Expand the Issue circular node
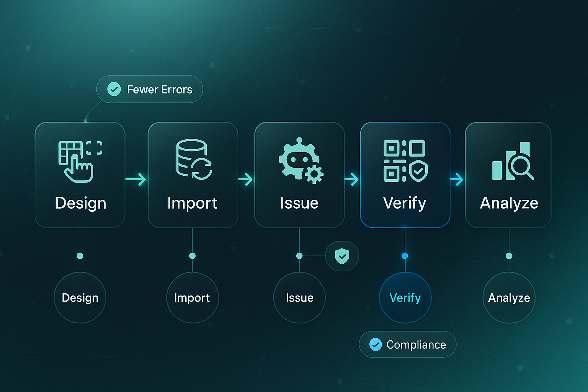Screen dimensions: 588x392 [x=300, y=297]
